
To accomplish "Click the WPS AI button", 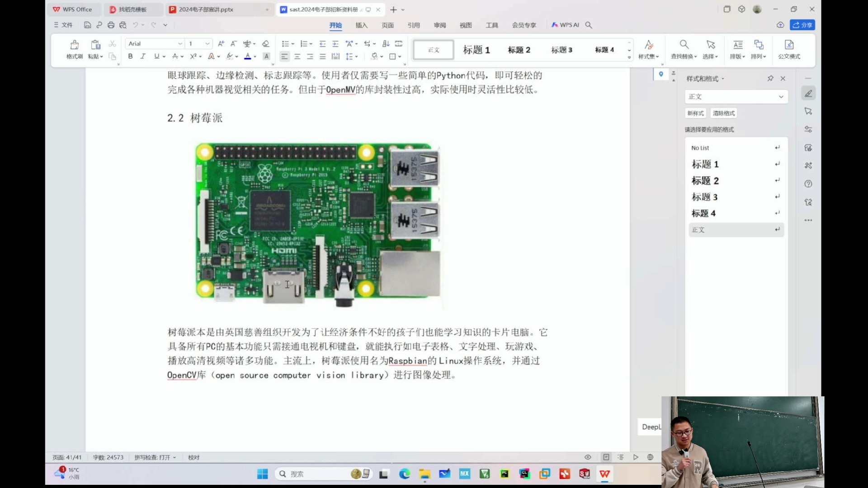I will (x=565, y=25).
